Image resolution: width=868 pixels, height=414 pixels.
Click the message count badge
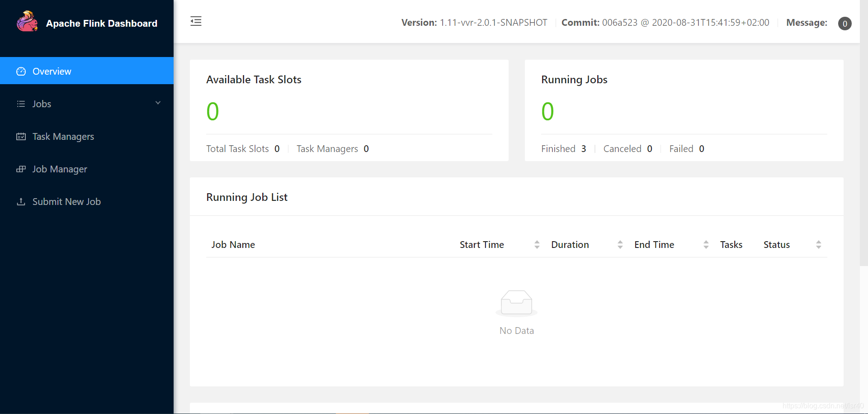pos(844,24)
